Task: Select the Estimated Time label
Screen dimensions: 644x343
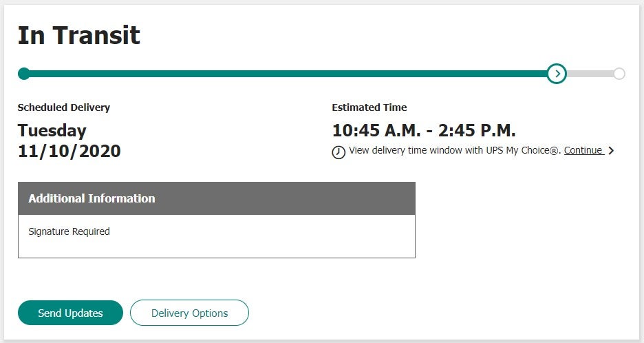Action: point(369,107)
